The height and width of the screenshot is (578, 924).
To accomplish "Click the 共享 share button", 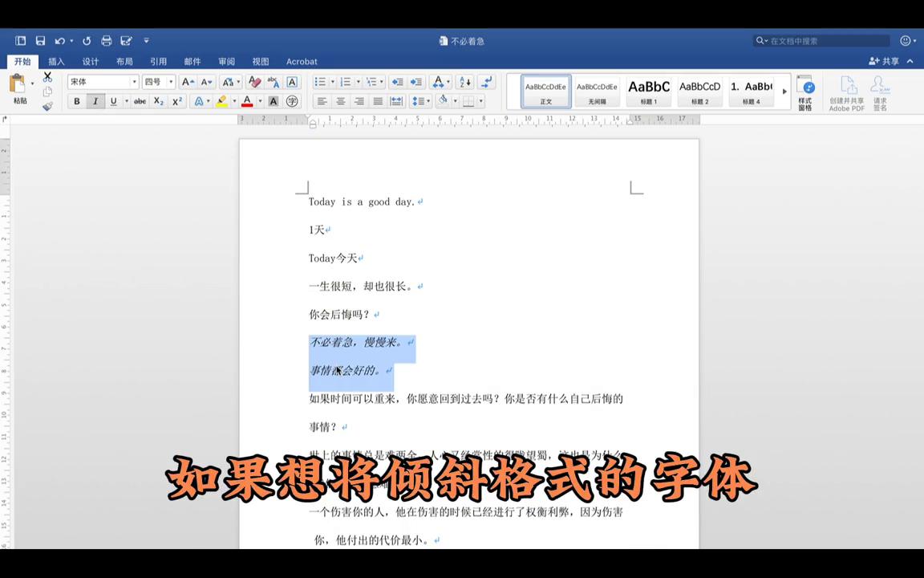I will click(885, 62).
